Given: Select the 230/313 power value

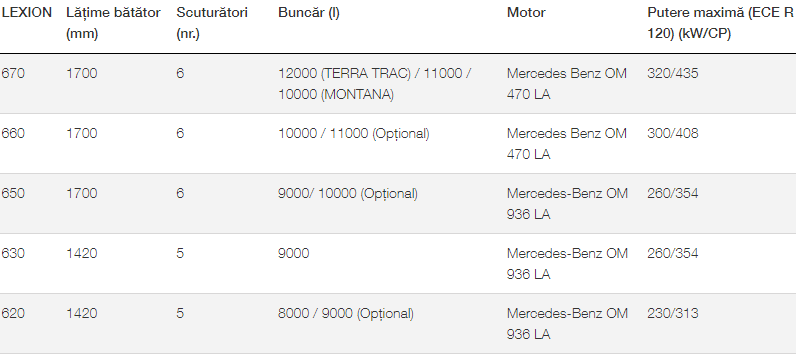Looking at the screenshot, I should point(673,313).
